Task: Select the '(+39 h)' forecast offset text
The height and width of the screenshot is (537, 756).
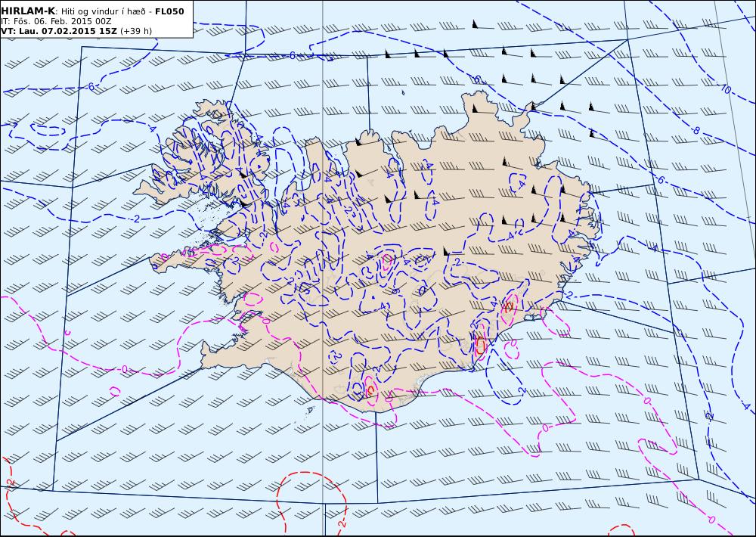Action: pos(136,31)
